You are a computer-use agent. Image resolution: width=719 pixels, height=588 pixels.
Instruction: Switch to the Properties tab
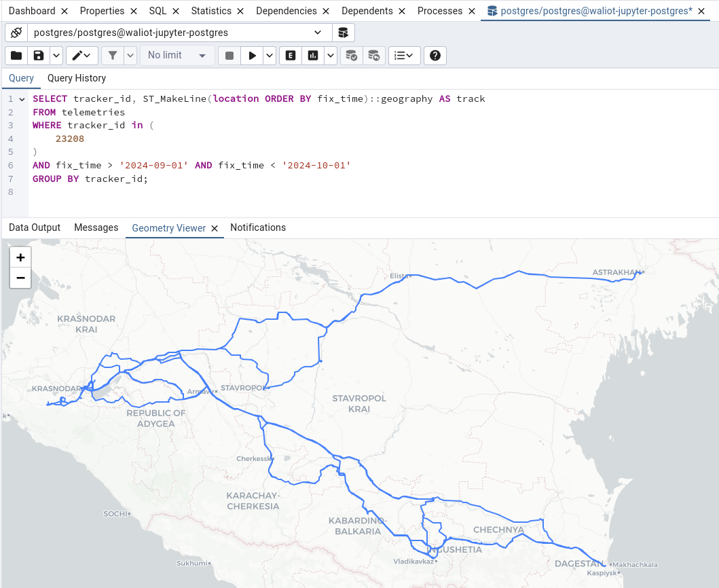pyautogui.click(x=102, y=11)
